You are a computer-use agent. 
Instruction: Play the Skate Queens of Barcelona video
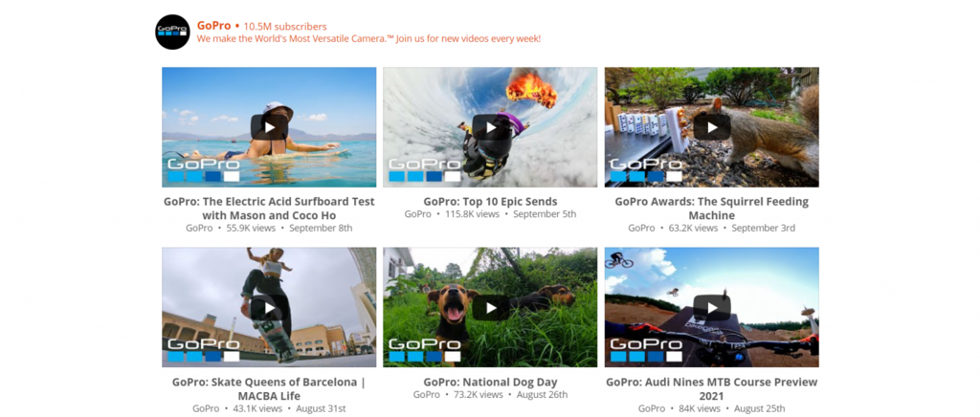point(269,308)
